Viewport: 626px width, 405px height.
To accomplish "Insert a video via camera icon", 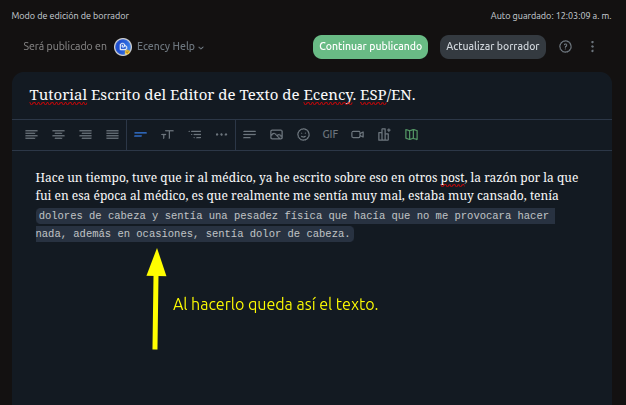I will click(357, 135).
